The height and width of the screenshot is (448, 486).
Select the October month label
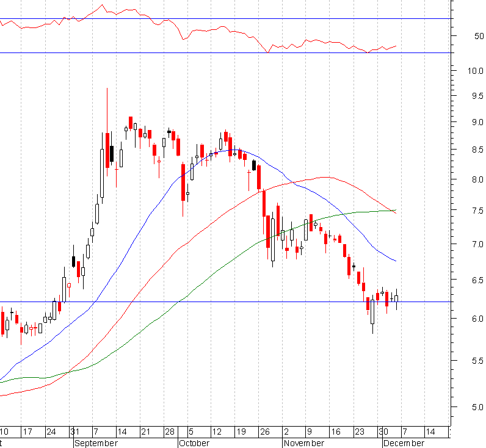click(x=194, y=443)
